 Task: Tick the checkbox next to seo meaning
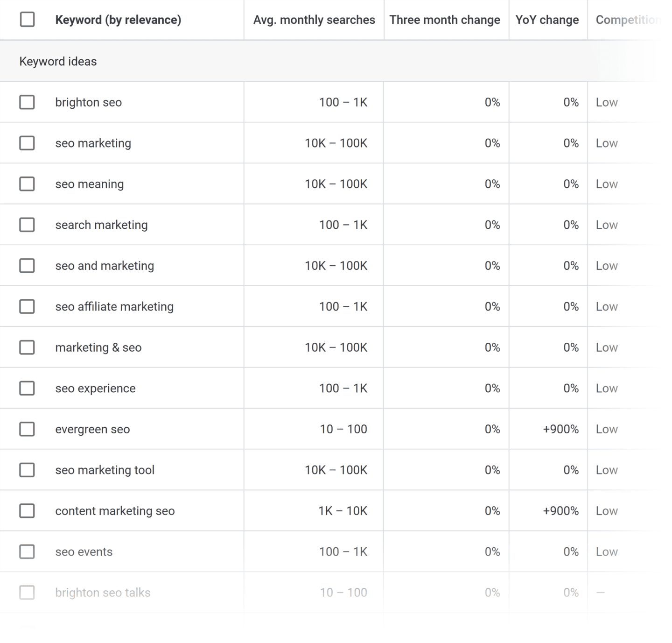27,184
